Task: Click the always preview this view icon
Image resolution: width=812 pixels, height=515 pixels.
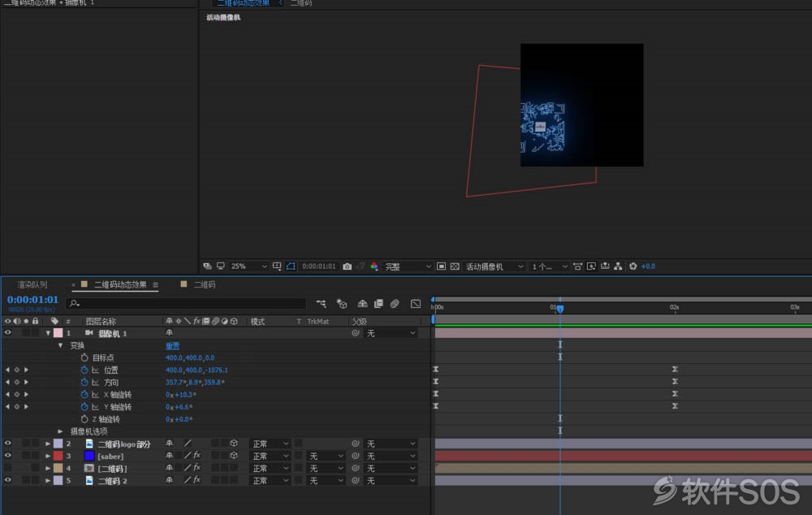Action: click(x=207, y=266)
